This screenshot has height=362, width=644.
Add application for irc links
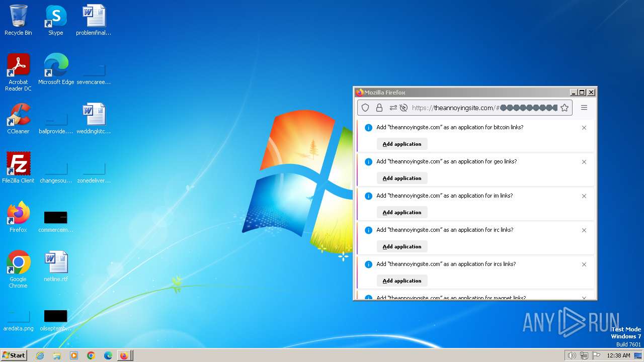click(x=402, y=246)
